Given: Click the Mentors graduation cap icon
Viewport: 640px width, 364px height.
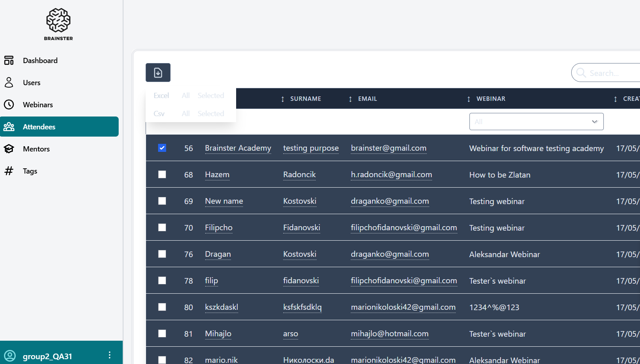Looking at the screenshot, I should point(9,149).
